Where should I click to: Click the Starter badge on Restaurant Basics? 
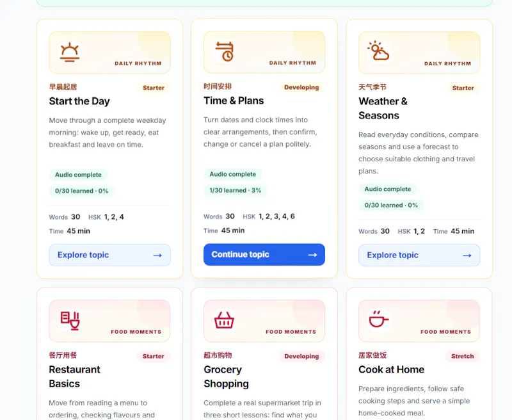tap(154, 357)
